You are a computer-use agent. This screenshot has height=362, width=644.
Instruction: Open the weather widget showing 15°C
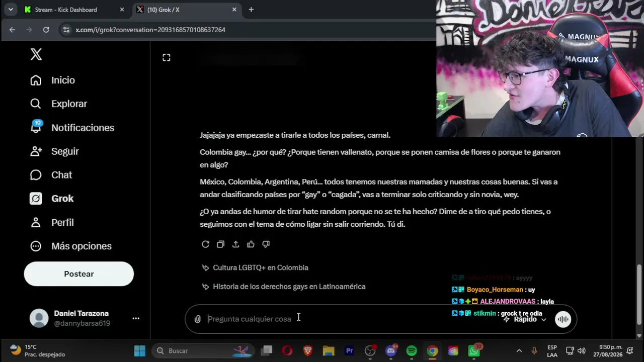pyautogui.click(x=37, y=351)
